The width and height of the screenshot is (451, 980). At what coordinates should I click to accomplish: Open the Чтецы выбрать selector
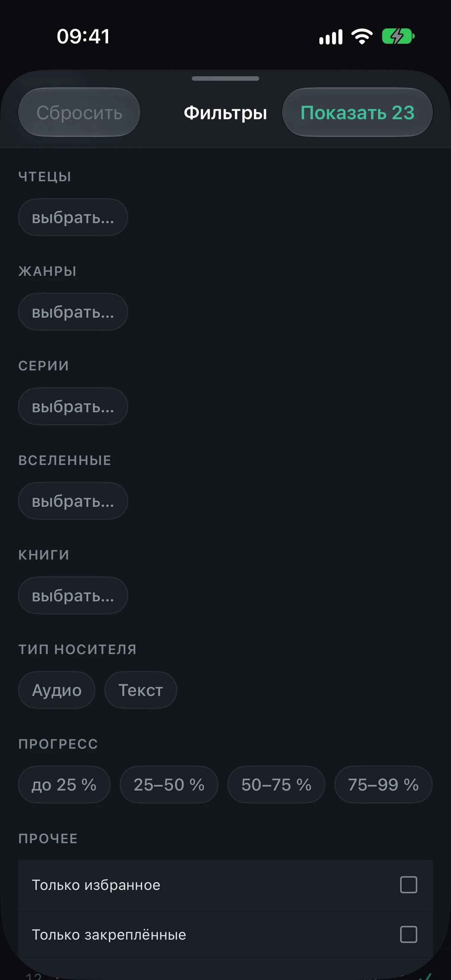coord(73,217)
